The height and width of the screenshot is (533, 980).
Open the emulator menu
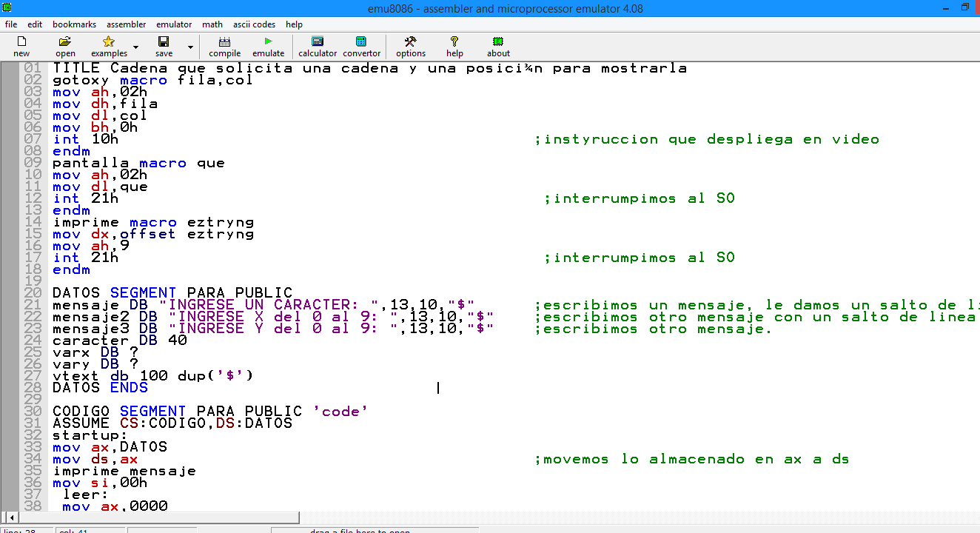[x=174, y=24]
